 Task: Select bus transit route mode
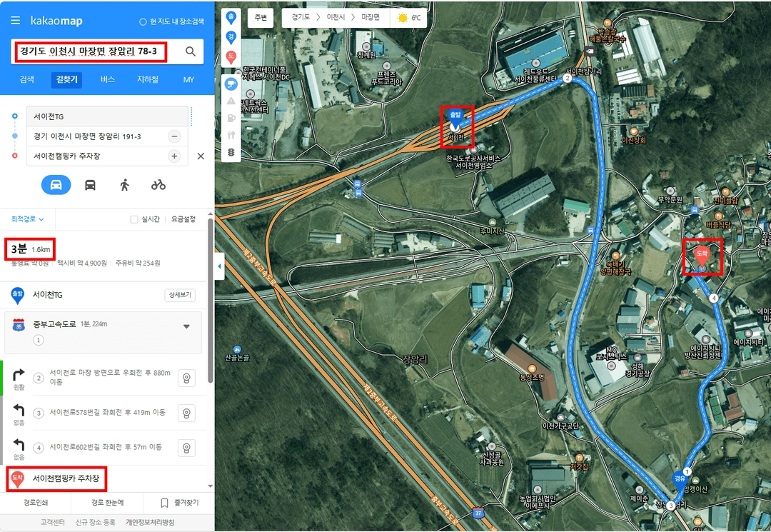90,185
